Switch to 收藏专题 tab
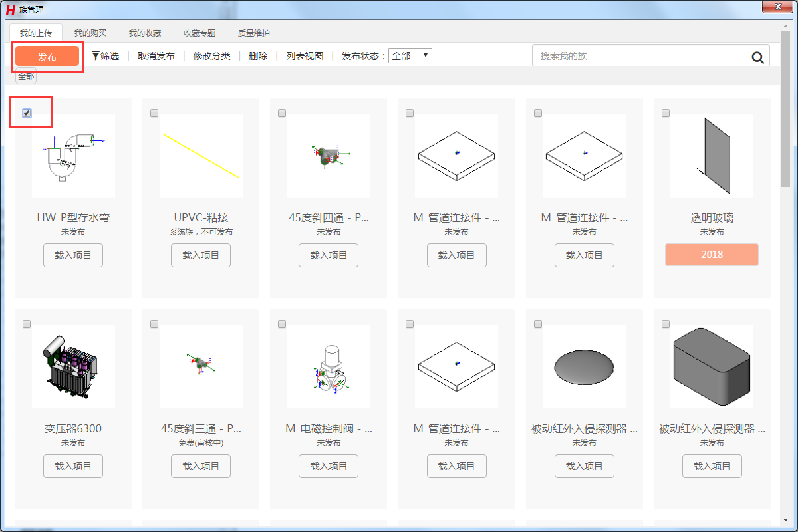This screenshot has width=798, height=532. (x=199, y=33)
